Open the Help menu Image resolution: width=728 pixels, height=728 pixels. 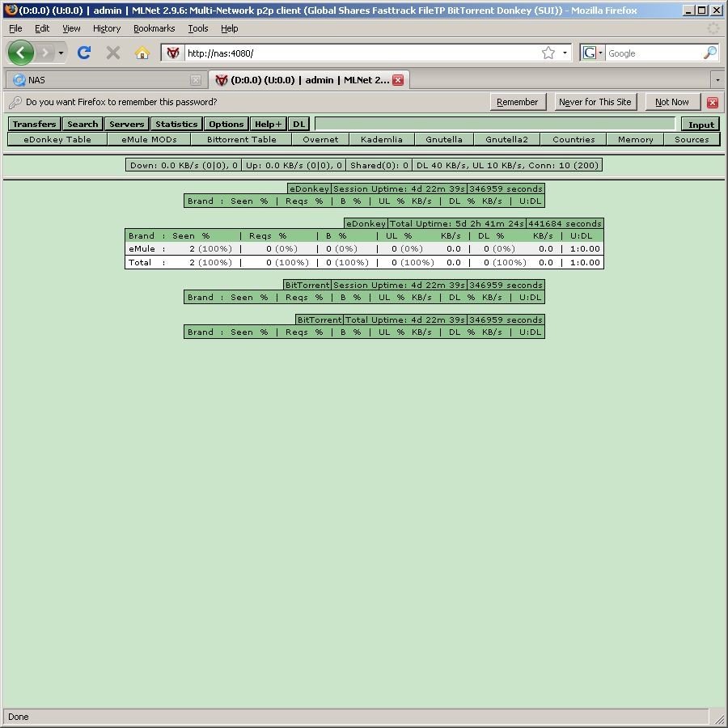coord(230,28)
